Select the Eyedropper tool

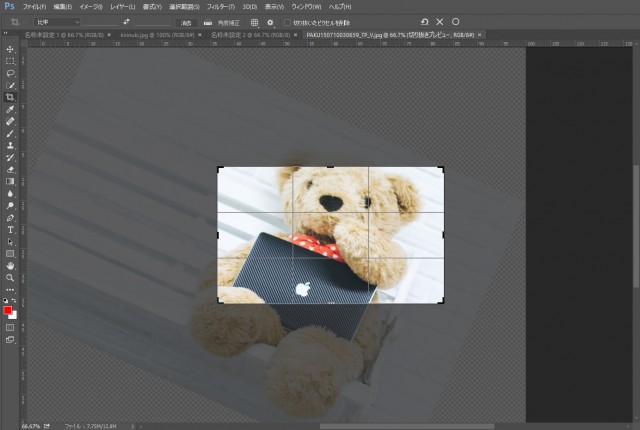(10, 109)
